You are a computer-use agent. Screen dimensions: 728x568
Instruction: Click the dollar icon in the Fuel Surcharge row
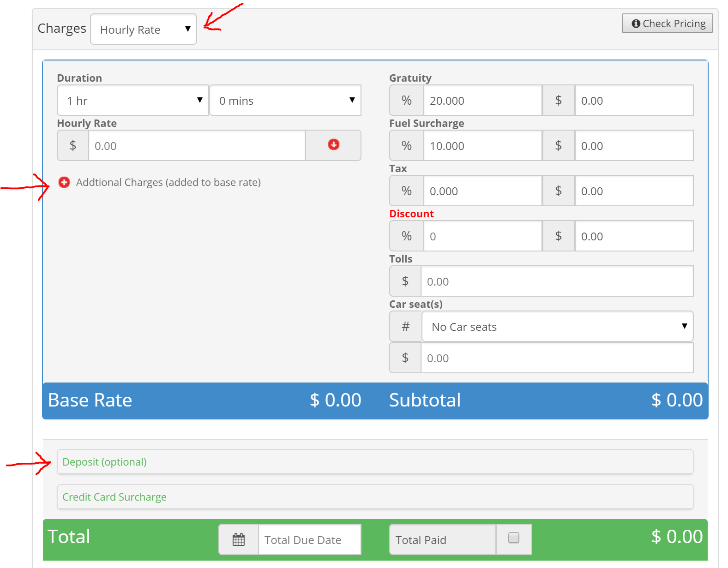point(558,145)
